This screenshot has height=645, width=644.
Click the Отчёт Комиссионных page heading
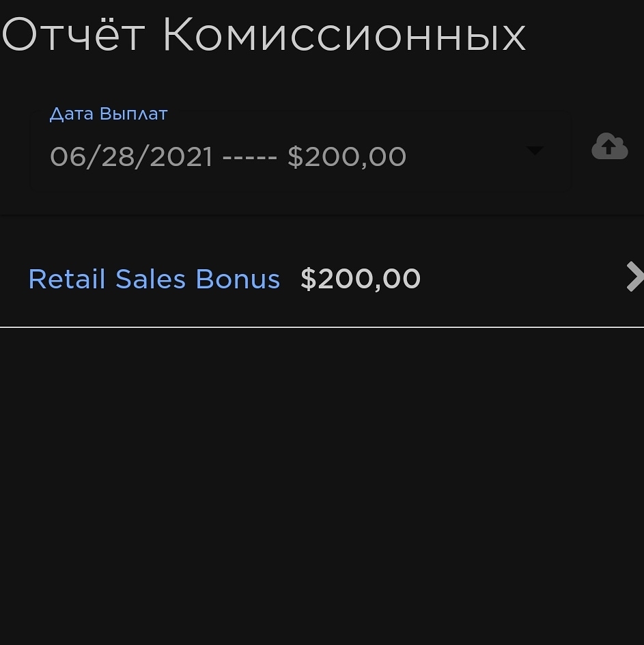(264, 35)
